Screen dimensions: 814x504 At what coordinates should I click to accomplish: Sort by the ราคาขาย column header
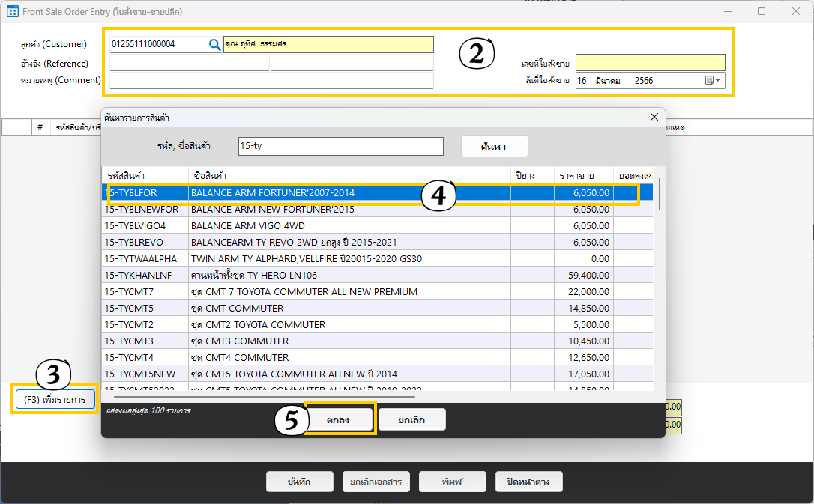[582, 175]
